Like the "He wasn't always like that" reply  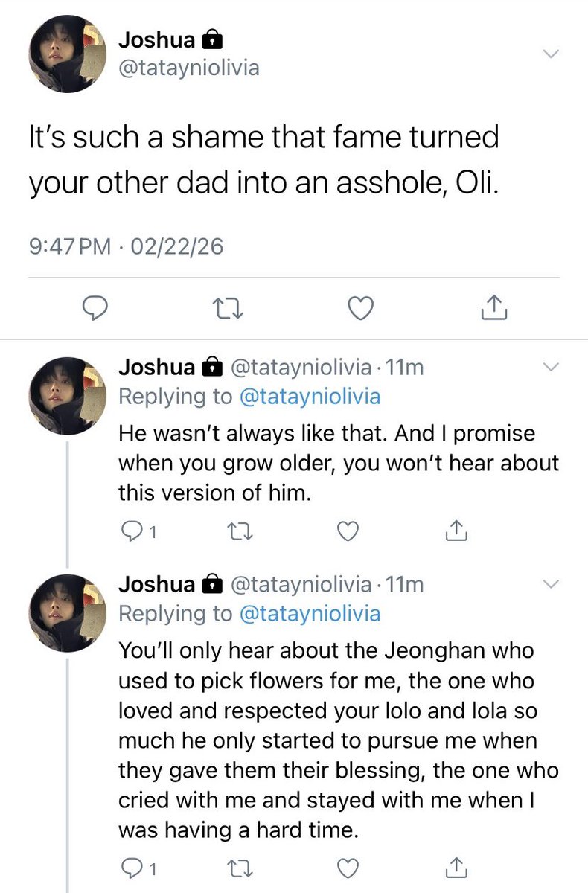[x=348, y=531]
